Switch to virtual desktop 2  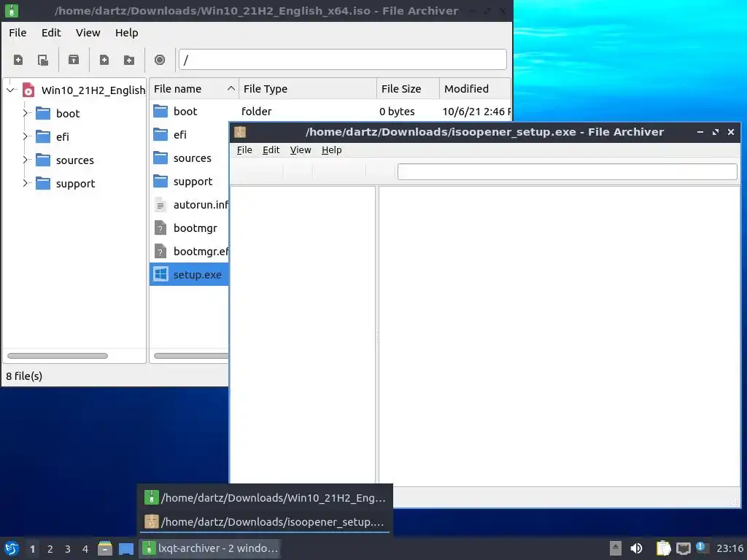pyautogui.click(x=50, y=549)
